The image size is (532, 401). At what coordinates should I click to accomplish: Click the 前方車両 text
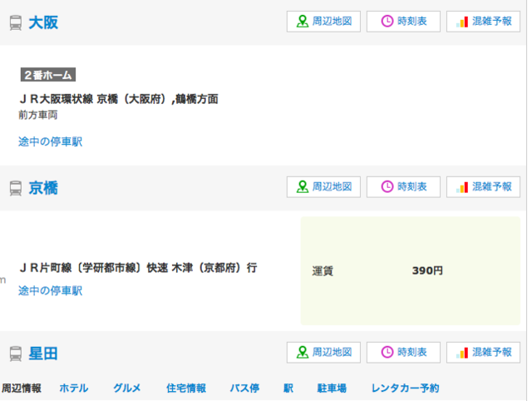(37, 115)
